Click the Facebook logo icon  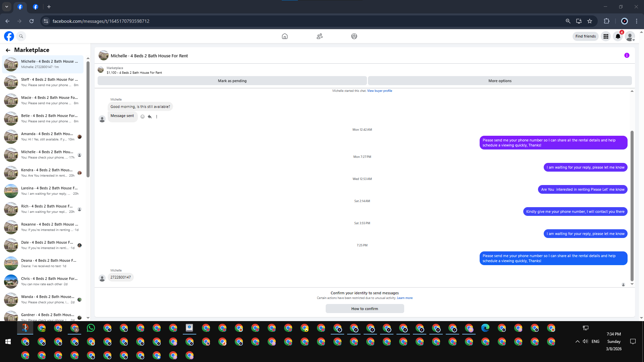[x=9, y=36]
